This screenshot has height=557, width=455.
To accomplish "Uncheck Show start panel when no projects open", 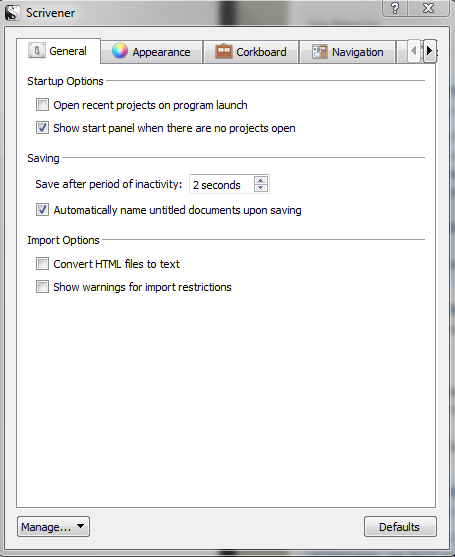I will 42,128.
